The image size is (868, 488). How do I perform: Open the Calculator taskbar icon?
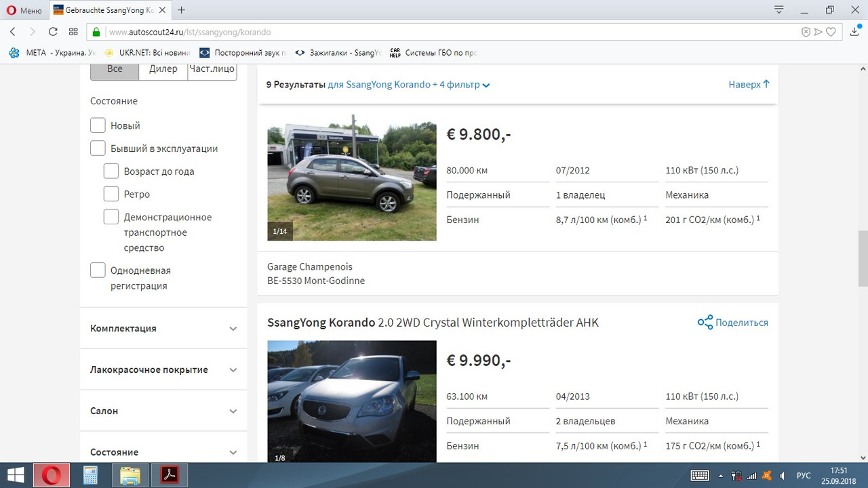tap(91, 475)
